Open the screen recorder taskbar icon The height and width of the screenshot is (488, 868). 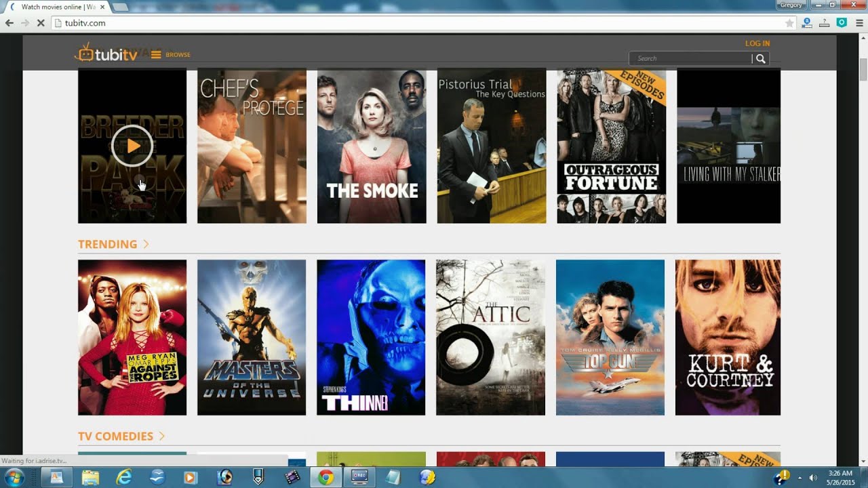[359, 477]
